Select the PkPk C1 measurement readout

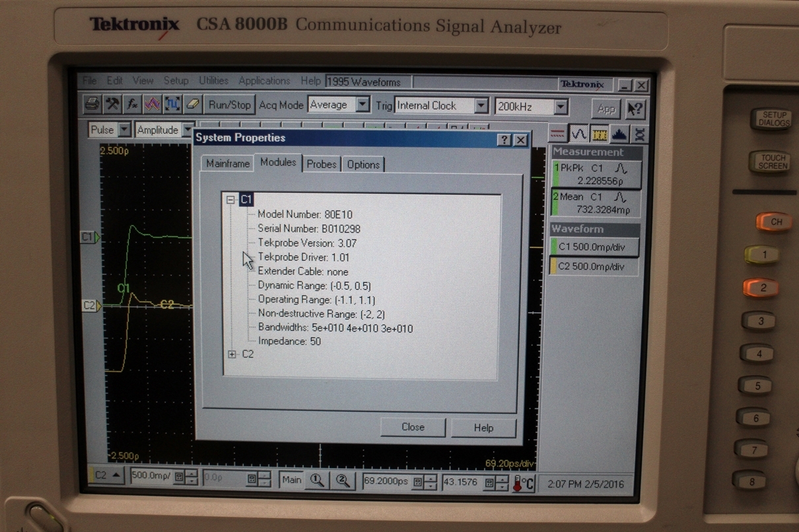pyautogui.click(x=596, y=174)
